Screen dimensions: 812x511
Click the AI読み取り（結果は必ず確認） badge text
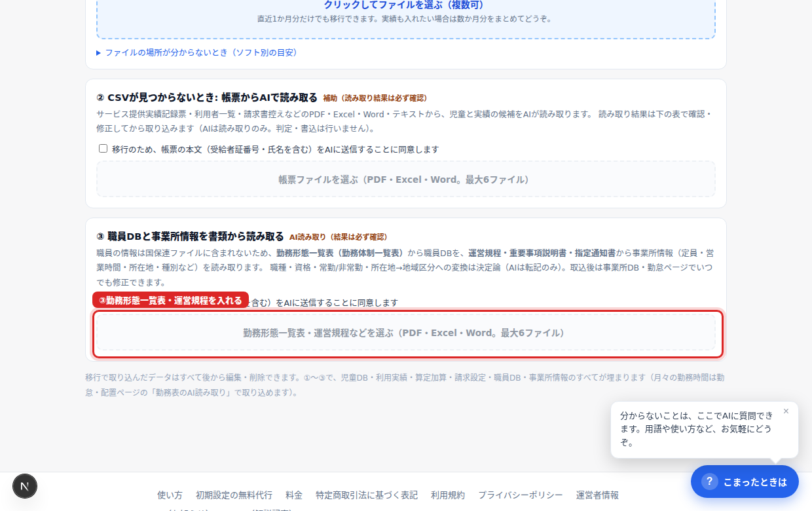pyautogui.click(x=339, y=237)
